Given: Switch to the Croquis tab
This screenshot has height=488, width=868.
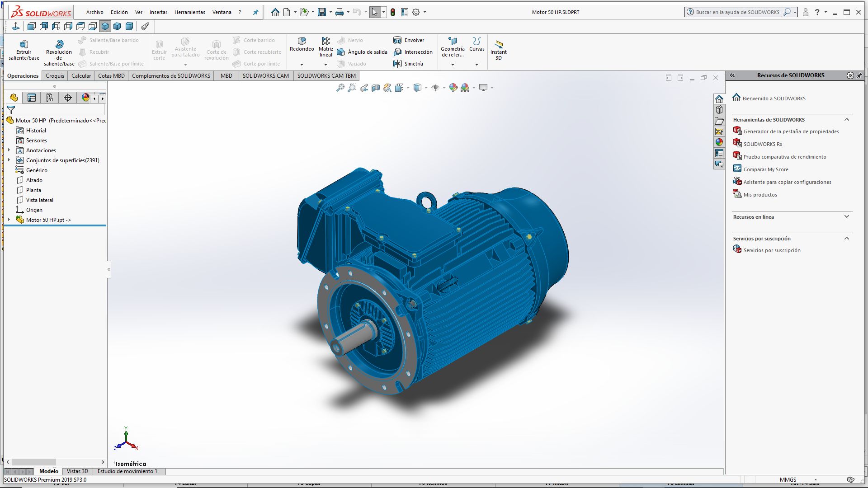Looking at the screenshot, I should pyautogui.click(x=55, y=75).
